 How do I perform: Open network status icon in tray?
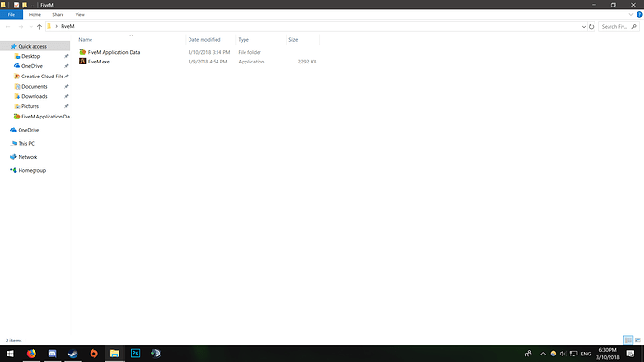[574, 354]
